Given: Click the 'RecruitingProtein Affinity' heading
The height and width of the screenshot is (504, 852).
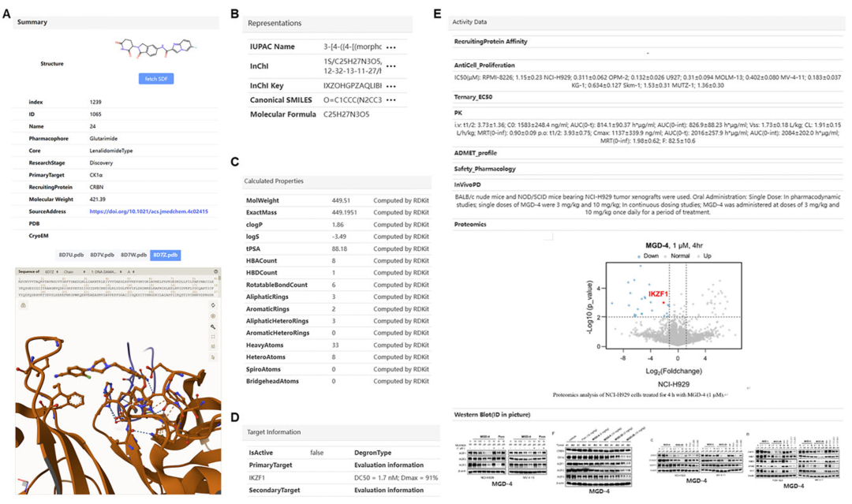Looking at the screenshot, I should pyautogui.click(x=490, y=41).
